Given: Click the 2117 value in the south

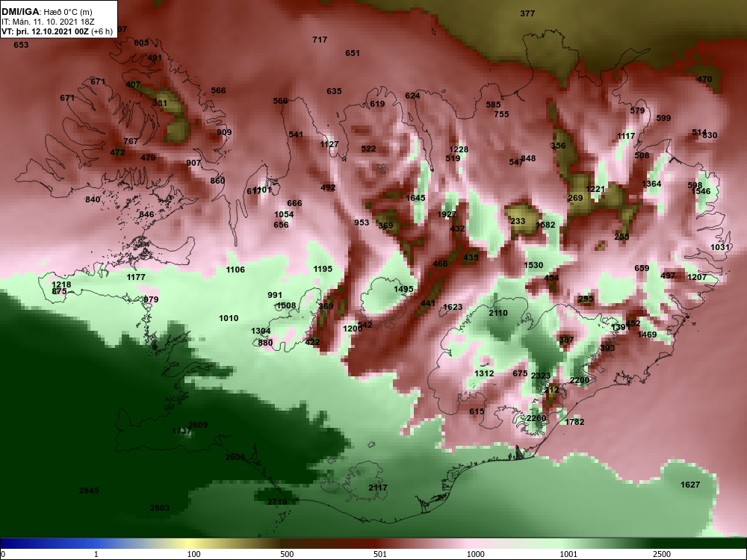Looking at the screenshot, I should pos(378,488).
